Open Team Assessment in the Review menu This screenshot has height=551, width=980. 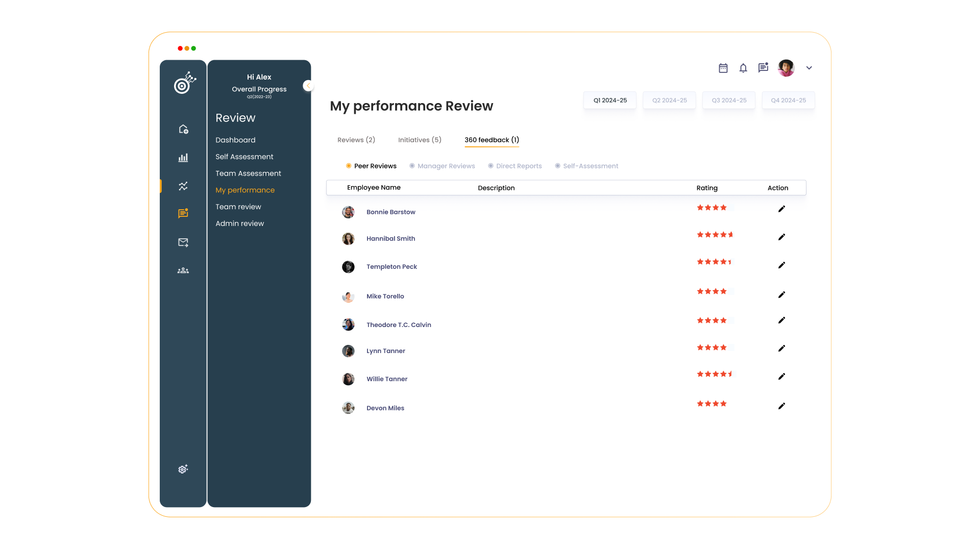coord(248,173)
